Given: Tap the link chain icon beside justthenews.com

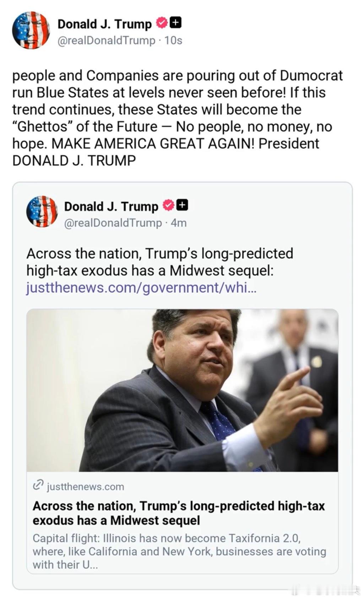Looking at the screenshot, I should point(38,486).
